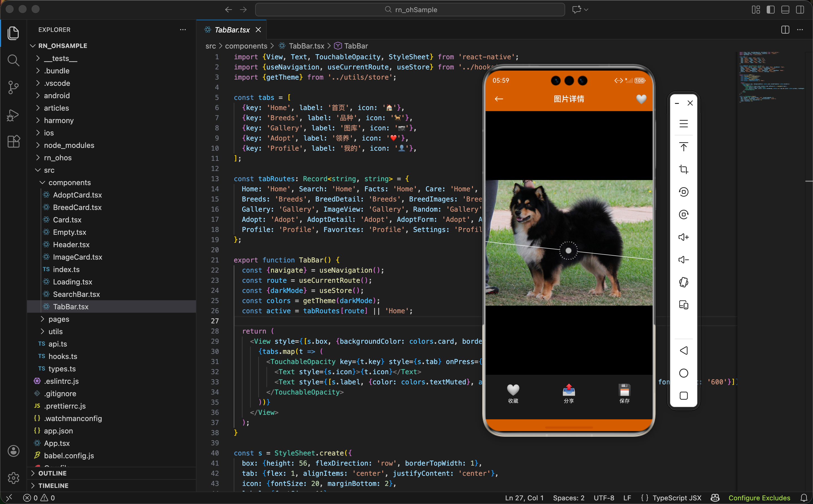Expand the pages folder

(59, 319)
